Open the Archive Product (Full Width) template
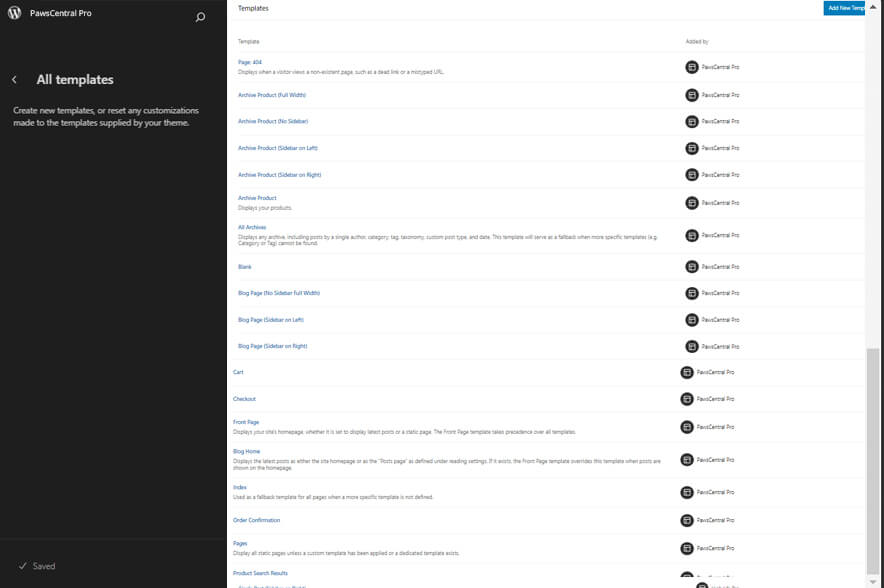Screen dimensions: 884x588 [273, 94]
